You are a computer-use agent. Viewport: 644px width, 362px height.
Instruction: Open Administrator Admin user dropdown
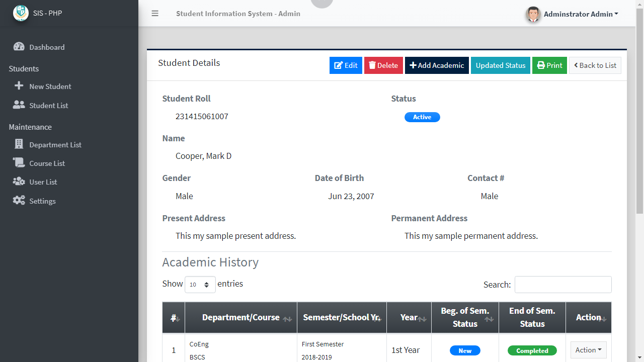tap(581, 14)
